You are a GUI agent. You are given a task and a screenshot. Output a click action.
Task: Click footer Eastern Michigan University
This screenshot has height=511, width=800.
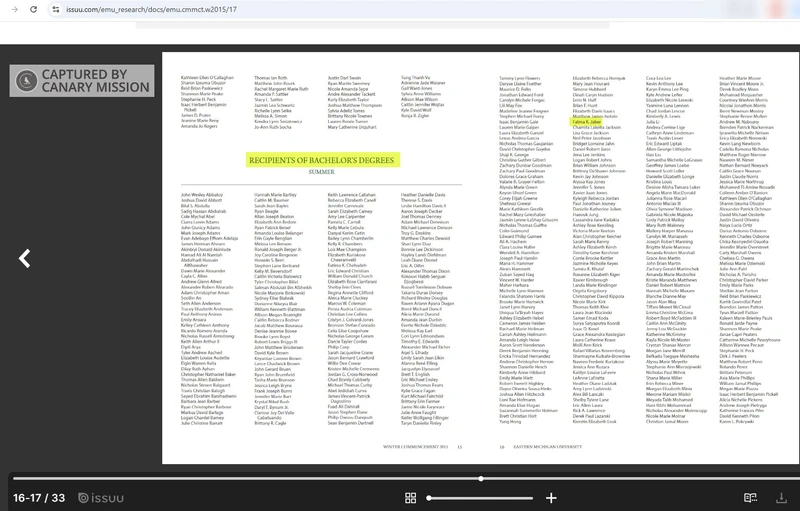pyautogui.click(x=547, y=447)
